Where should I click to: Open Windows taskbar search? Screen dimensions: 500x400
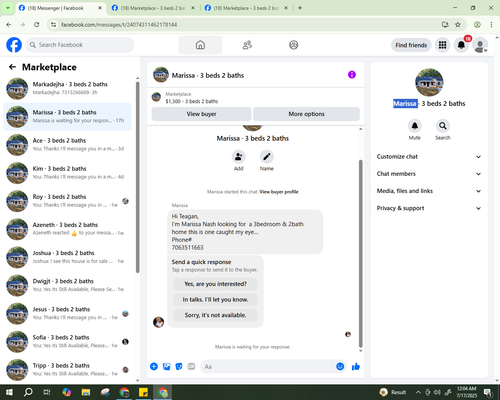[x=28, y=392]
